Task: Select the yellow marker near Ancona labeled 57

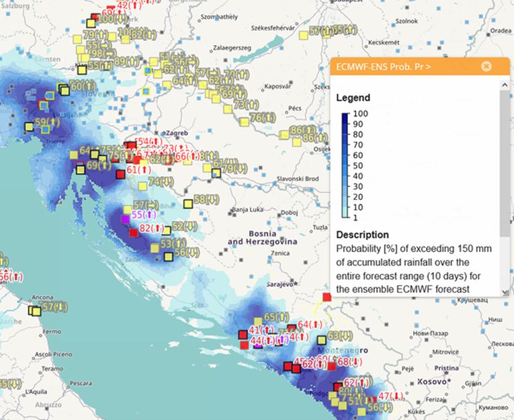Action: (35, 310)
